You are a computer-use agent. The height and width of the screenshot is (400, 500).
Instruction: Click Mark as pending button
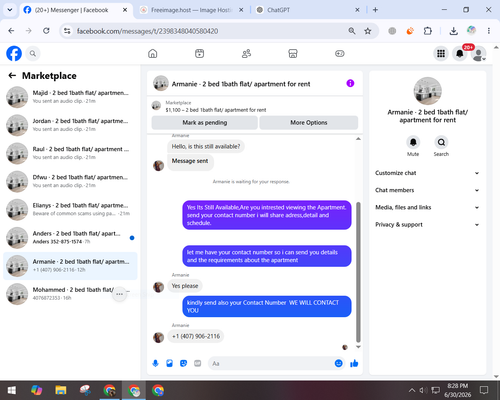tap(205, 123)
